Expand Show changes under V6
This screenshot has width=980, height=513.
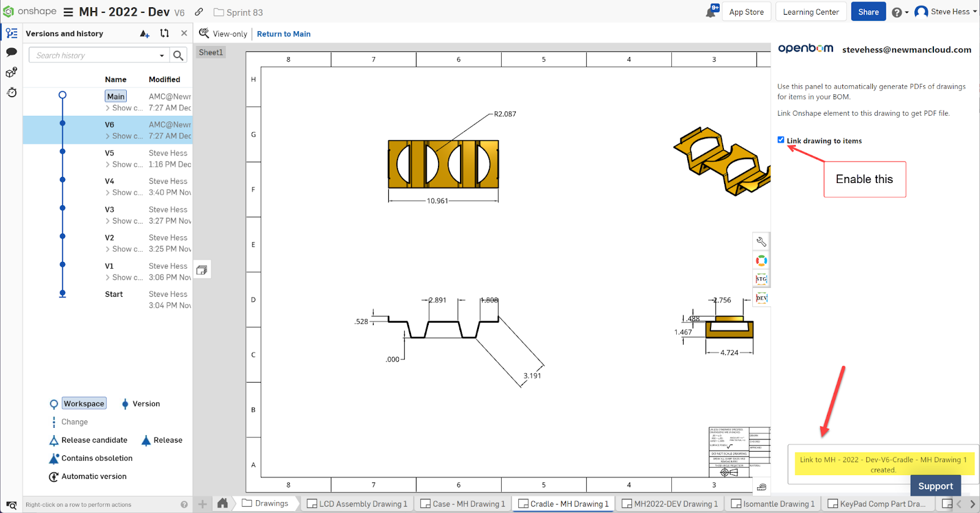[x=124, y=136]
